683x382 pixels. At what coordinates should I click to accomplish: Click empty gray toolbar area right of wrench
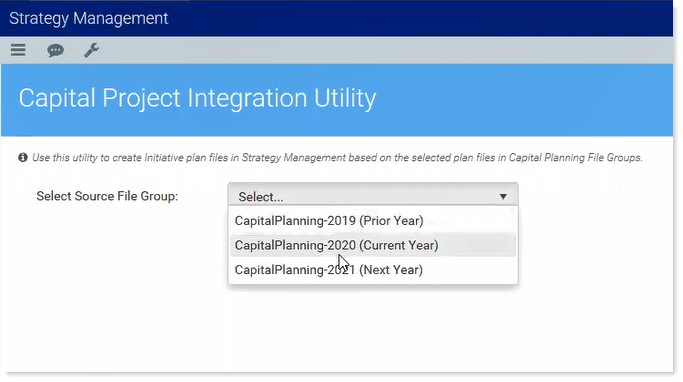(x=383, y=51)
